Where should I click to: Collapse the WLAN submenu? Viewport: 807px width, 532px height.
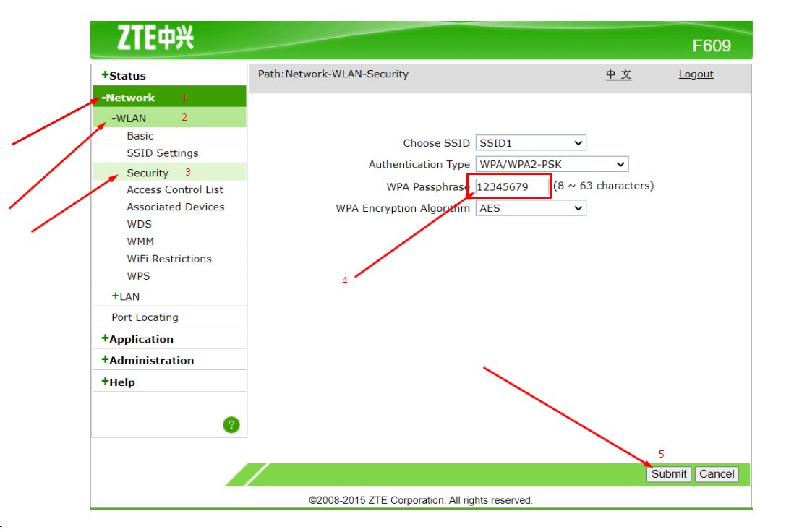[129, 119]
